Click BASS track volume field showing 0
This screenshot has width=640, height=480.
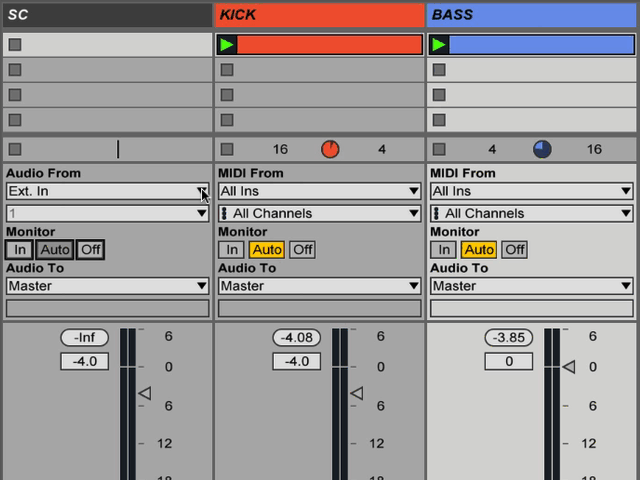pyautogui.click(x=509, y=361)
